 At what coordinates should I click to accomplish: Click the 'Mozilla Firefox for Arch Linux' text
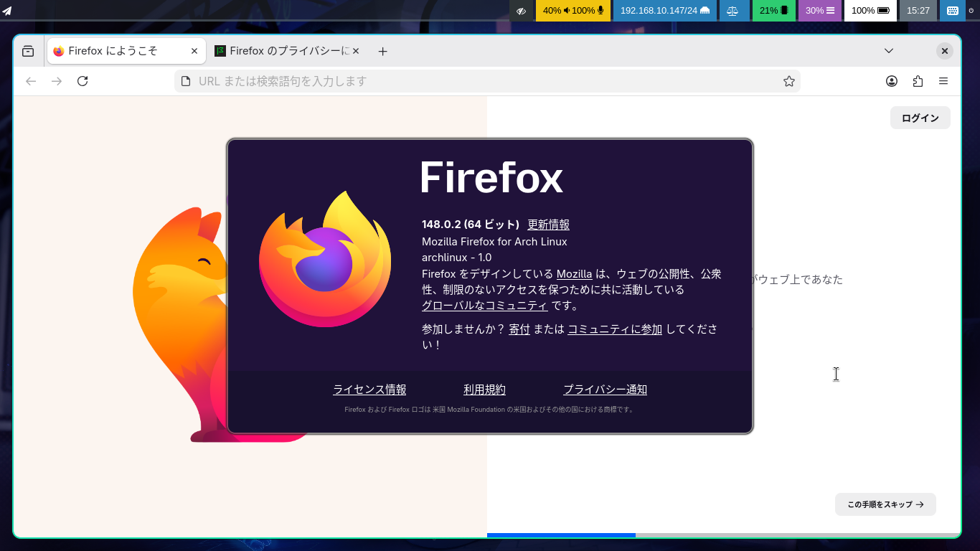494,242
